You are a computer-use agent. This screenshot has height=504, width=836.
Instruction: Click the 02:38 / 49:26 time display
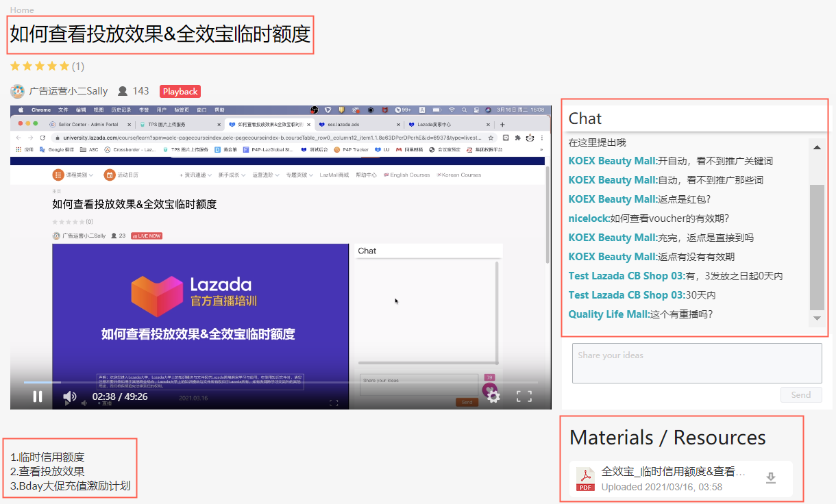pos(120,396)
